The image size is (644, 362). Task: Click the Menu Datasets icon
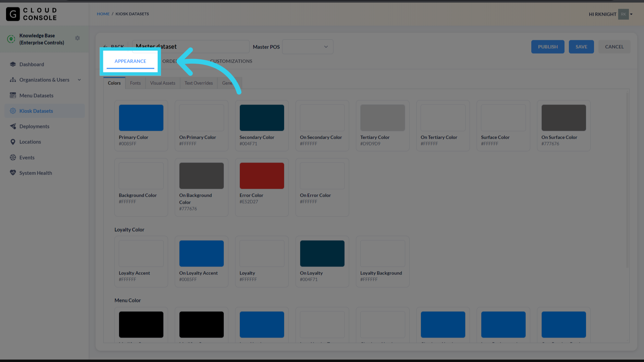pyautogui.click(x=13, y=96)
